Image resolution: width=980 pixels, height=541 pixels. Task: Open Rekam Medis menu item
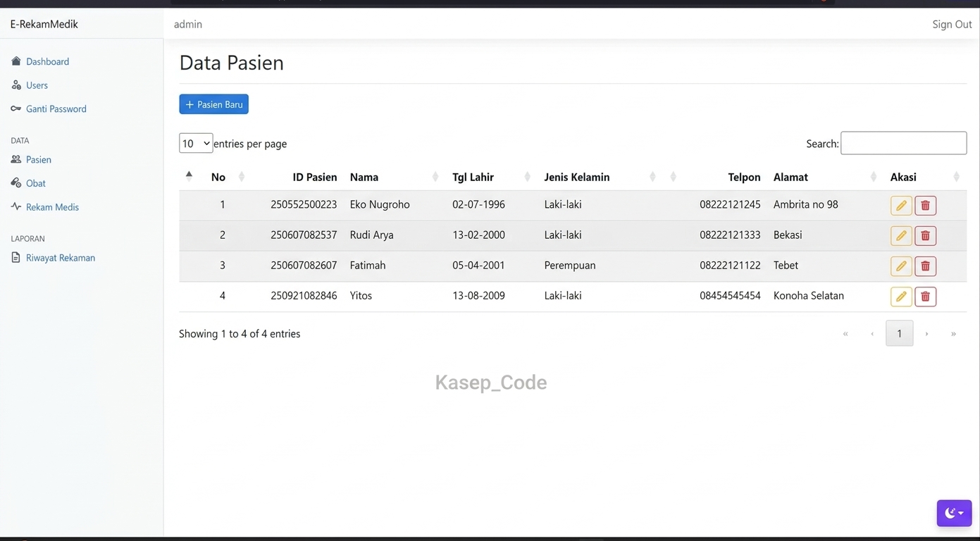point(52,207)
